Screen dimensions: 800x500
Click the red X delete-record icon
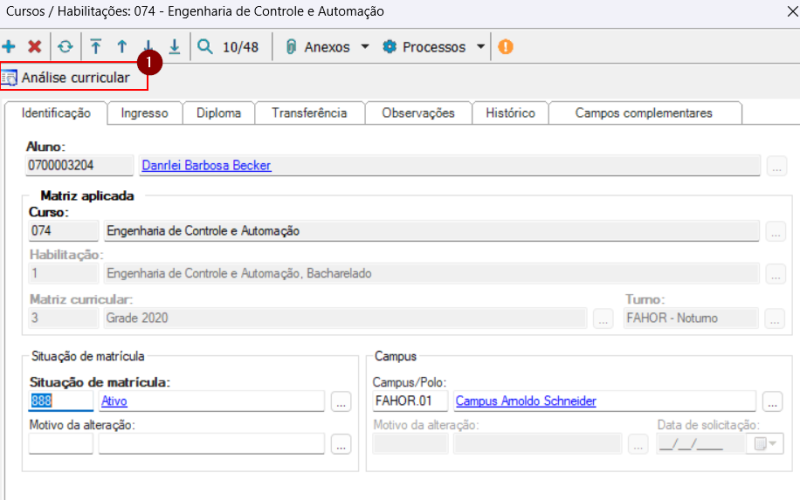(x=34, y=47)
